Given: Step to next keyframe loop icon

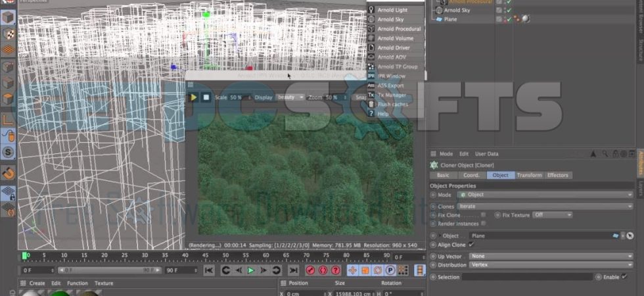Looking at the screenshot, I should pyautogui.click(x=277, y=270).
